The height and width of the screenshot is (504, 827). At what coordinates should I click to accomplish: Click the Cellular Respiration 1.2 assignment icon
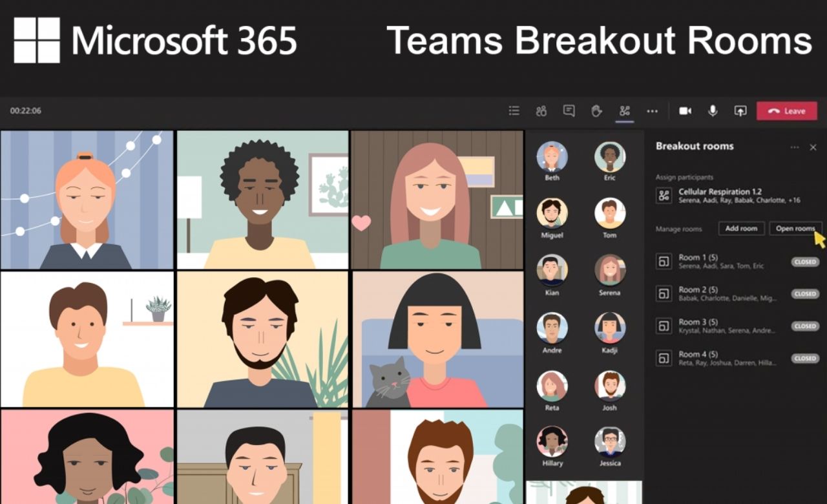pyautogui.click(x=663, y=195)
